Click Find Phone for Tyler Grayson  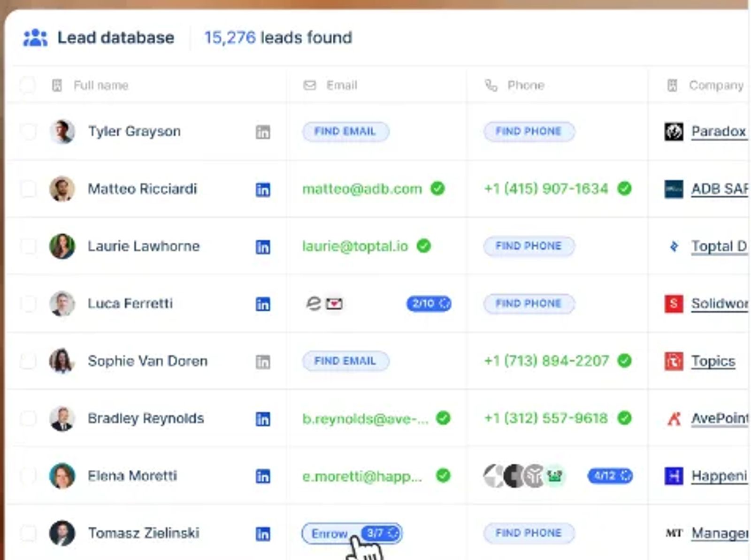point(529,131)
